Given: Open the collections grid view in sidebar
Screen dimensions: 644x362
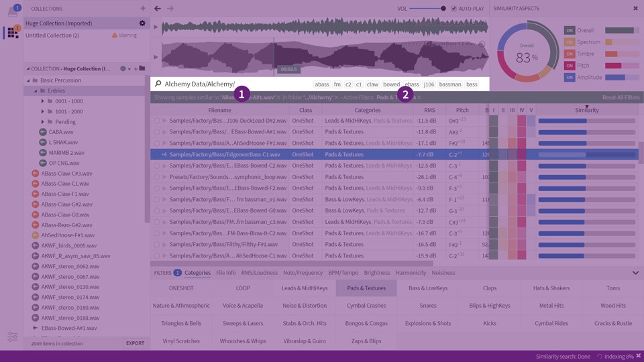Looking at the screenshot, I should pos(13,34).
